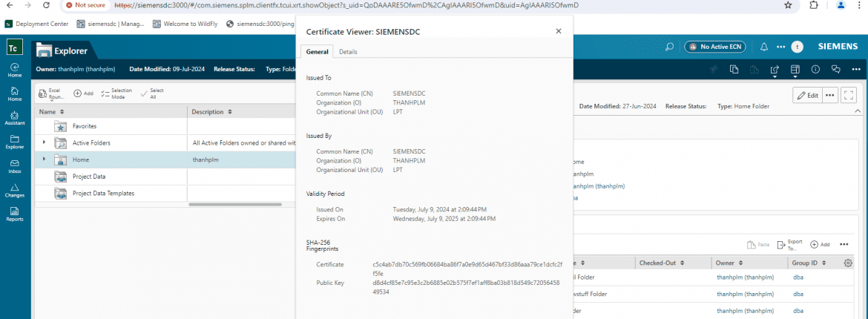Click the Tc Teamcenter logo icon
This screenshot has width=868, height=319.
click(x=15, y=47)
